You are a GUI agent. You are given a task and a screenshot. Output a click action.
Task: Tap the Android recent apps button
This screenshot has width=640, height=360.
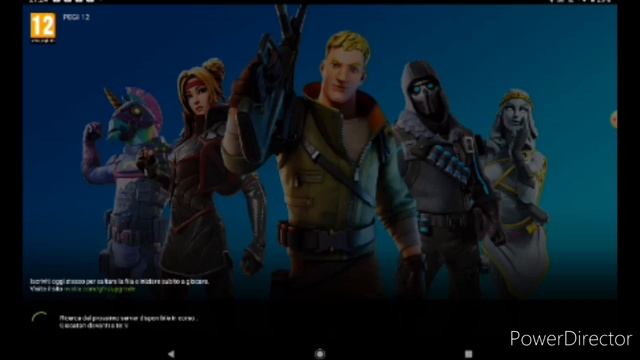[x=468, y=354]
